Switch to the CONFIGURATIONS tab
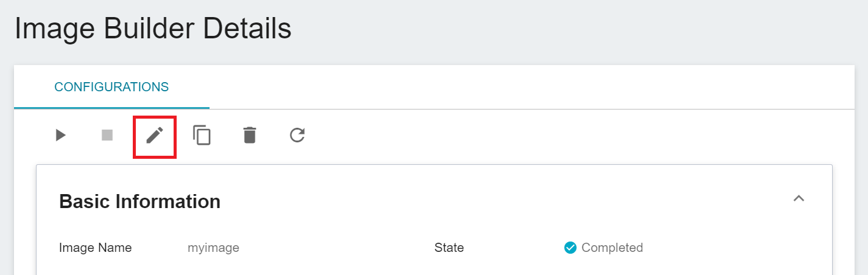868x275 pixels. click(111, 87)
